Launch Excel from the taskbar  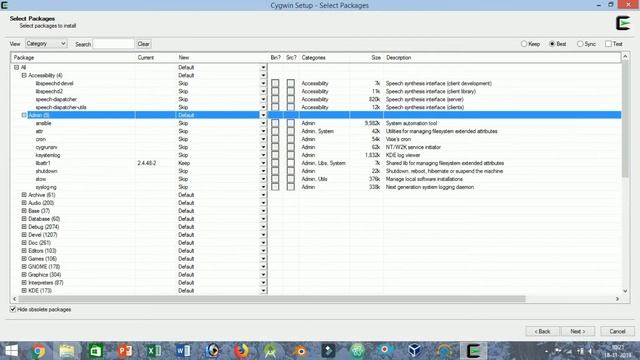[154, 351]
